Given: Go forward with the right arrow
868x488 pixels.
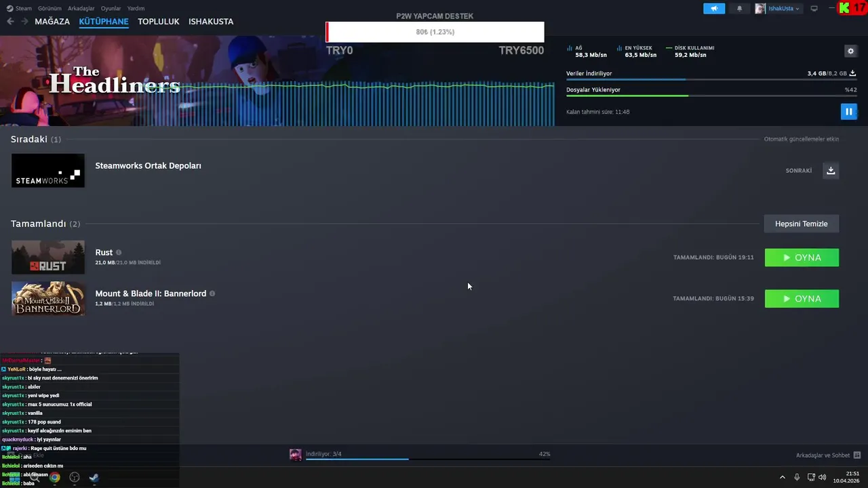Looking at the screenshot, I should tap(24, 22).
